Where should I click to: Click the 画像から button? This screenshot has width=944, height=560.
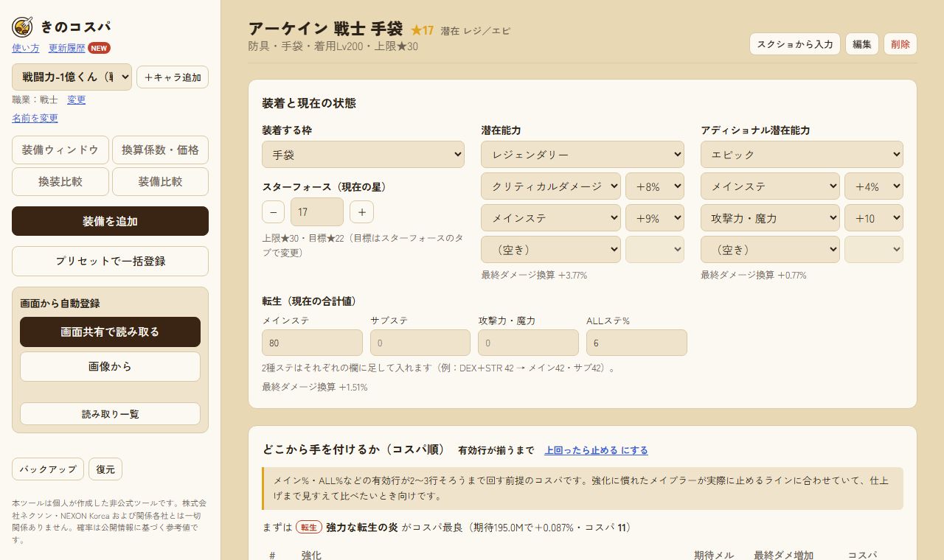tap(110, 366)
